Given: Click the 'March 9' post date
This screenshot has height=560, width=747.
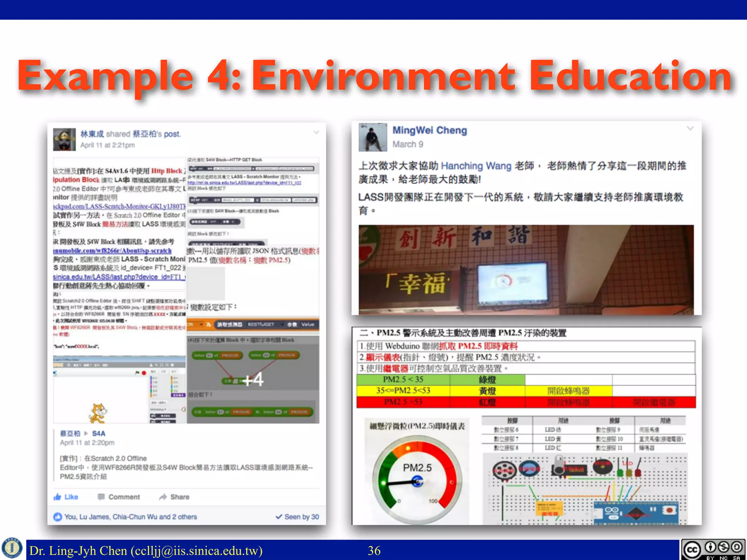Looking at the screenshot, I should [408, 144].
